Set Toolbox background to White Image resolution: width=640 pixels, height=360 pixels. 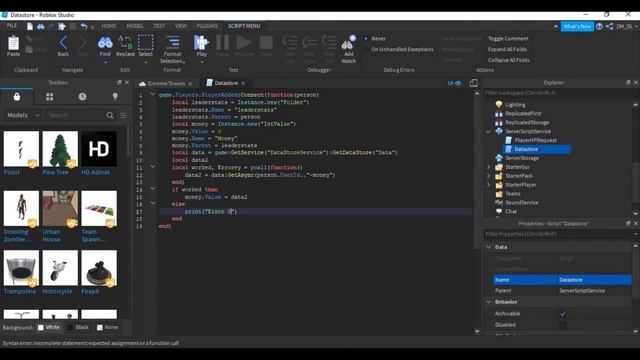[x=49, y=327]
